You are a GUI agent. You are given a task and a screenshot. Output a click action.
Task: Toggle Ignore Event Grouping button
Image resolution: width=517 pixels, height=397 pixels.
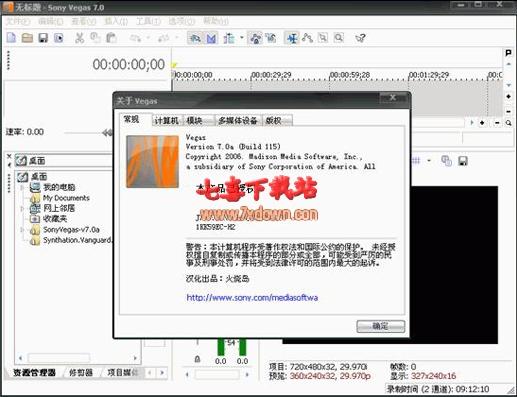click(x=271, y=38)
